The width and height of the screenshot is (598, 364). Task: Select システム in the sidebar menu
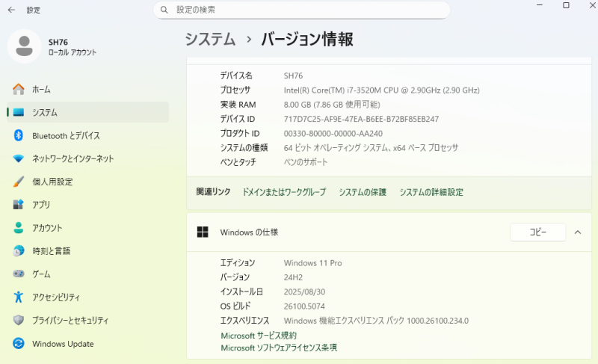coord(45,112)
